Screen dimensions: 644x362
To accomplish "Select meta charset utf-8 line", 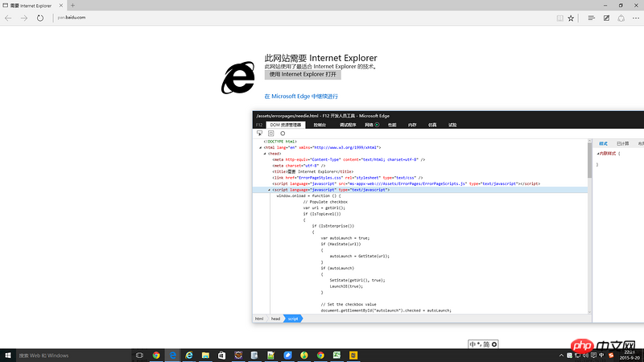I will click(299, 166).
